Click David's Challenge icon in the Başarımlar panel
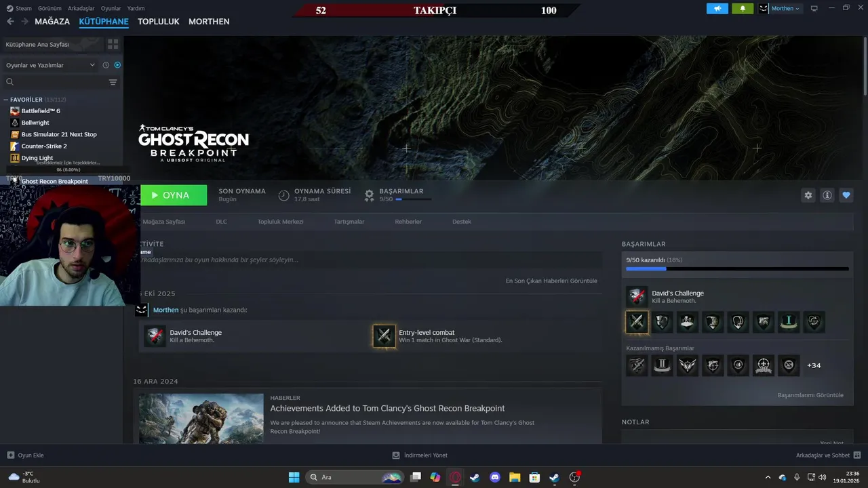This screenshot has width=868, height=488. (x=637, y=296)
